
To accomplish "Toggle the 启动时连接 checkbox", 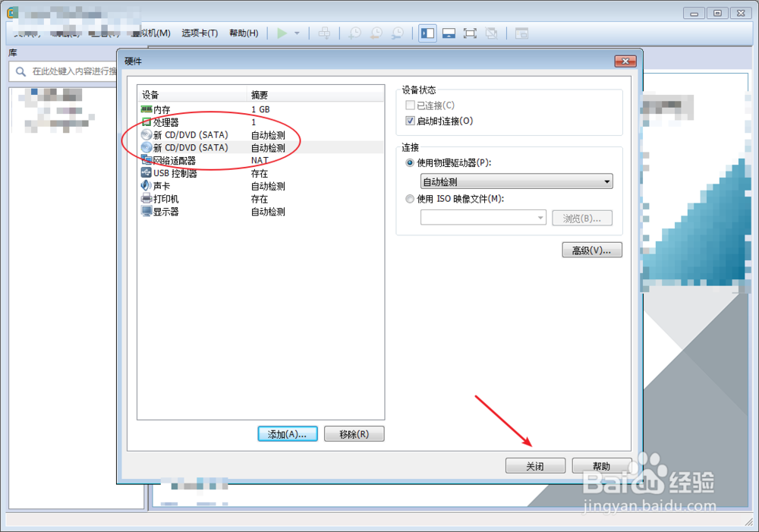I will [x=410, y=121].
